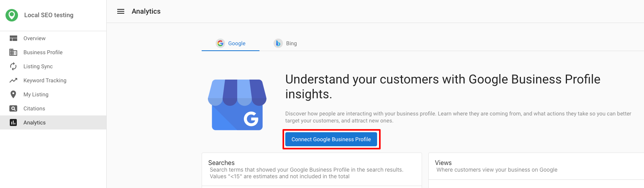Click the Citations search icon
This screenshot has width=644, height=188.
[13, 108]
